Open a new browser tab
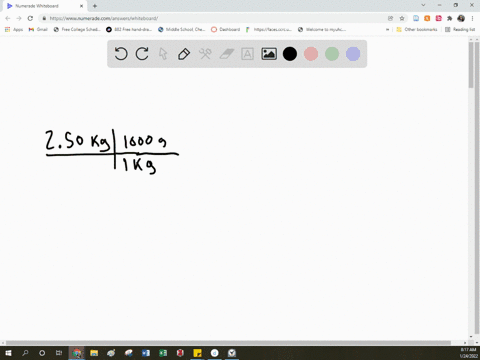 [x=95, y=6]
